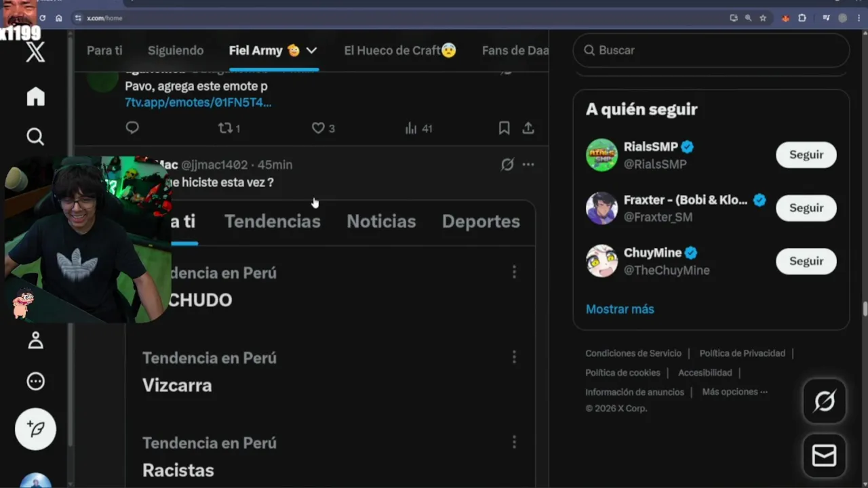Open 'Accesibilidad' footer link
The height and width of the screenshot is (488, 868).
[705, 373]
